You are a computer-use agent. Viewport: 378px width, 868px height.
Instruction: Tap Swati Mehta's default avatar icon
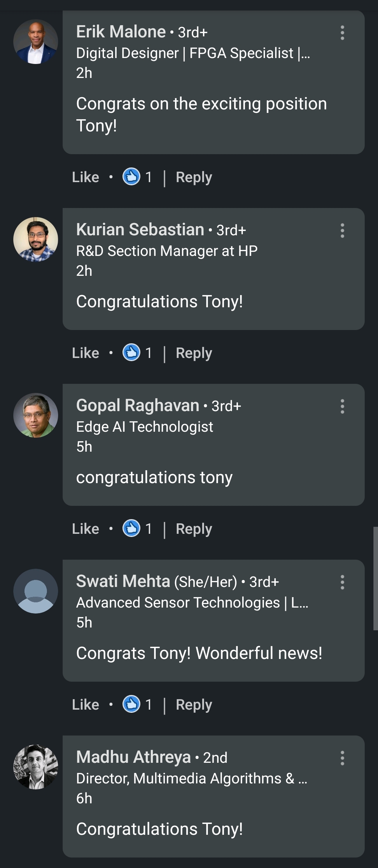pyautogui.click(x=36, y=591)
